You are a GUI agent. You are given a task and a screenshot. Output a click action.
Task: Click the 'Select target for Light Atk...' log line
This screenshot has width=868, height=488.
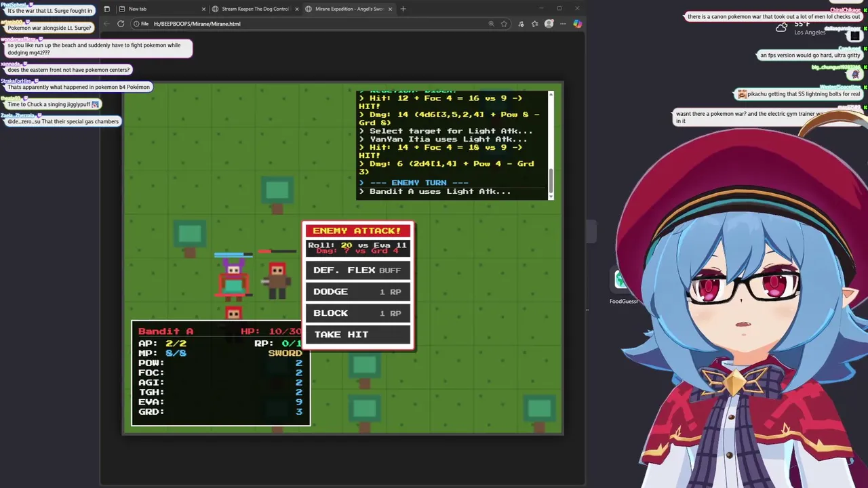point(446,131)
